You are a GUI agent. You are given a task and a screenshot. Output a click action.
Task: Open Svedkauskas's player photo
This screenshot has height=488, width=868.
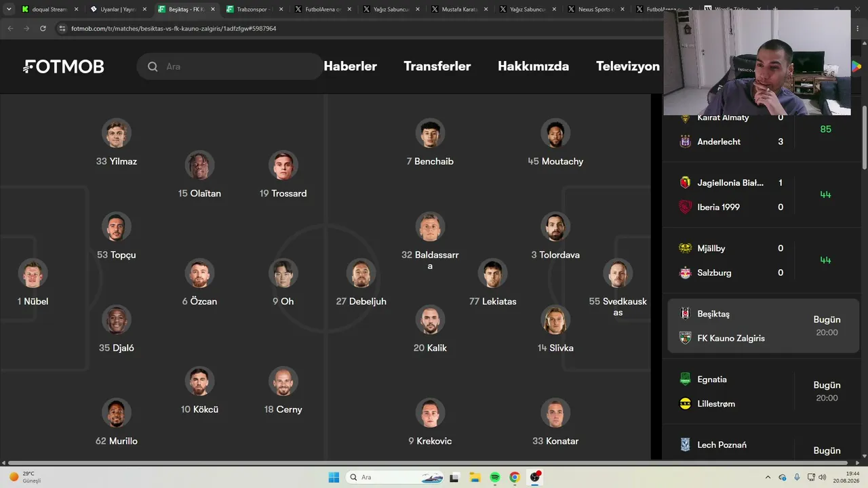tap(618, 273)
